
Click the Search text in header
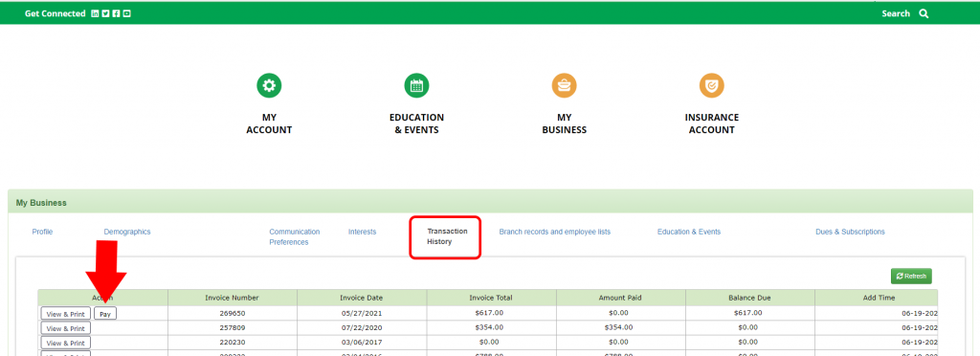[x=896, y=13]
